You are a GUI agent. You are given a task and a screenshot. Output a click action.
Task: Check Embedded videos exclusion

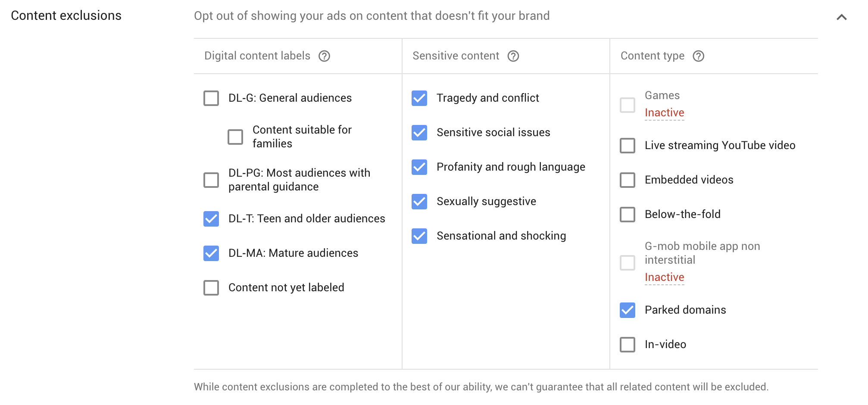pos(628,180)
